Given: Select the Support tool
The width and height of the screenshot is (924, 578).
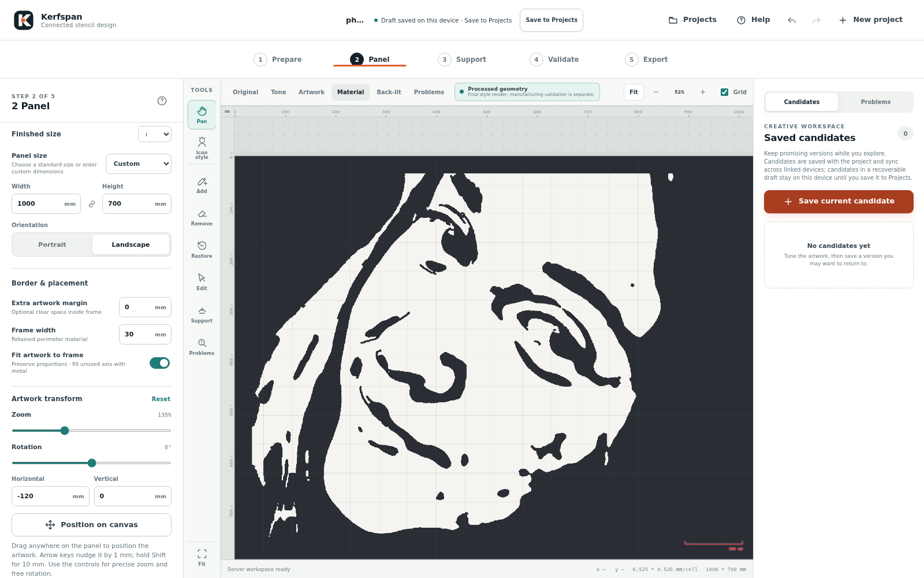Looking at the screenshot, I should click(202, 315).
